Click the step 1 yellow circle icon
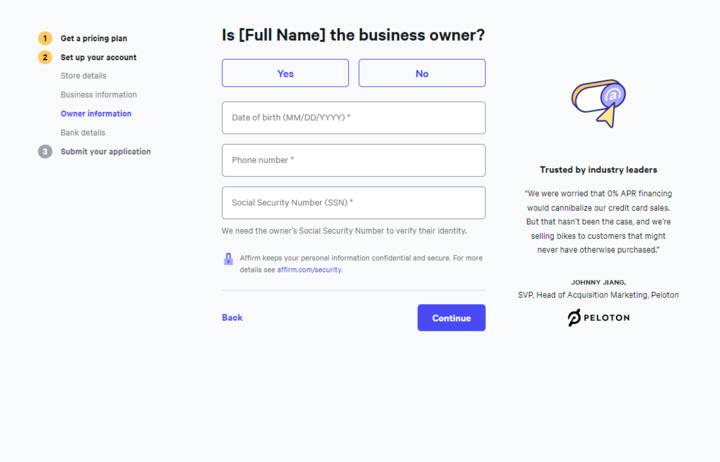Image resolution: width=720 pixels, height=462 pixels. click(x=45, y=38)
